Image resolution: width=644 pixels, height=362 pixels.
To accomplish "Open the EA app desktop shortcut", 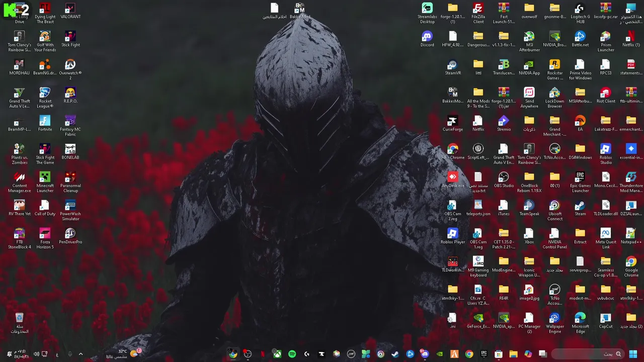I will pyautogui.click(x=580, y=124).
